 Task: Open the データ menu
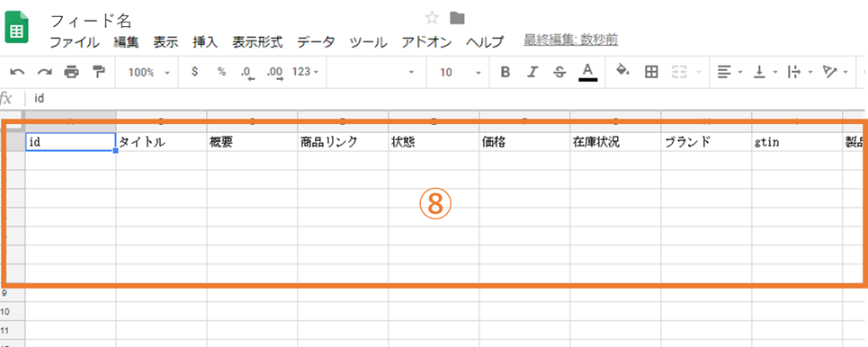tap(316, 42)
